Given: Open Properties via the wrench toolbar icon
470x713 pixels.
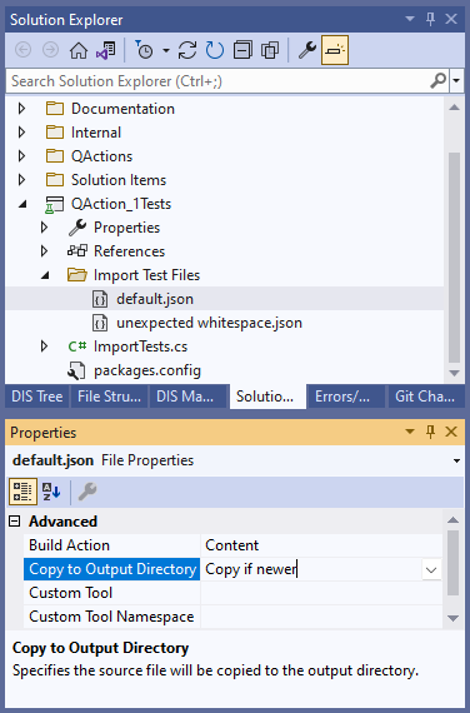Looking at the screenshot, I should click(x=307, y=50).
